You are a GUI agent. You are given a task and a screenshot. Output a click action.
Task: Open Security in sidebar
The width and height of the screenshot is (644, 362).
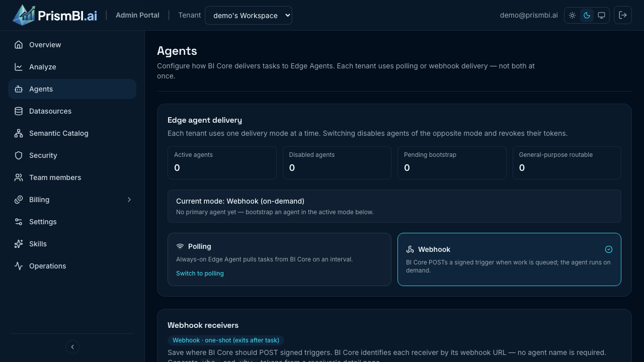(x=72, y=155)
